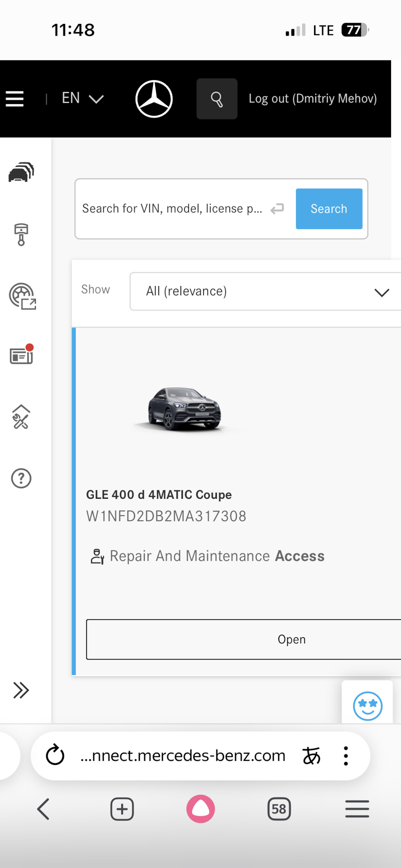Tap the smiley chatbot icon above the address bar
This screenshot has height=868, width=401.
[368, 706]
